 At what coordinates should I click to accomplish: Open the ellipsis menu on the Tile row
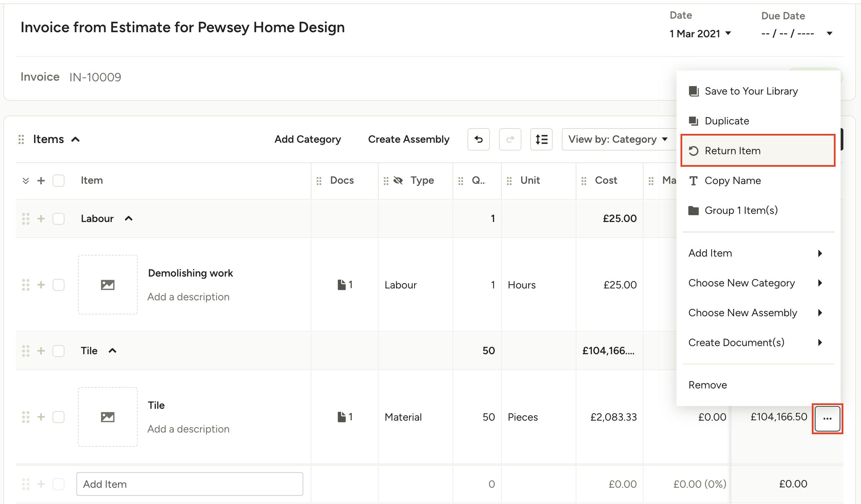point(827,418)
